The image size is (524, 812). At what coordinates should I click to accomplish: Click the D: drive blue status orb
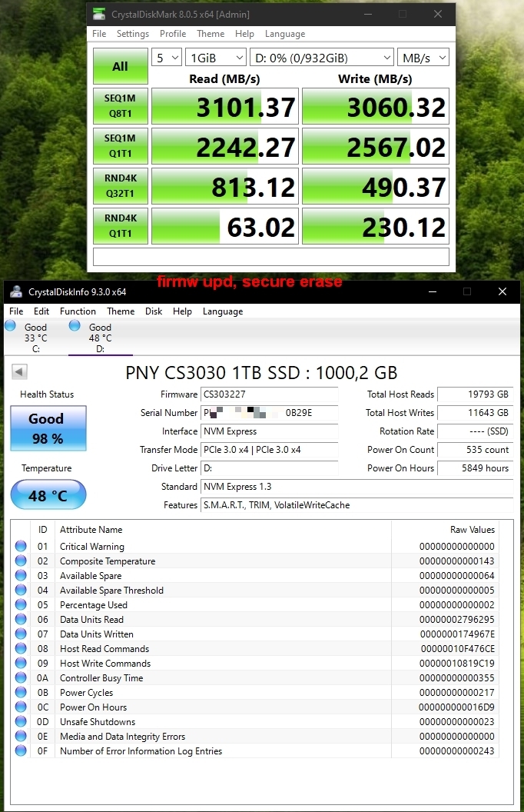tap(75, 326)
